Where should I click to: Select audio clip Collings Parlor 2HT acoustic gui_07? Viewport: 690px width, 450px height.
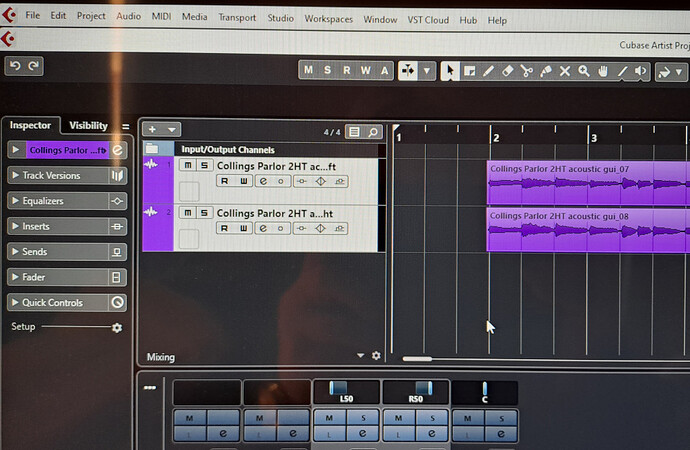coord(588,183)
